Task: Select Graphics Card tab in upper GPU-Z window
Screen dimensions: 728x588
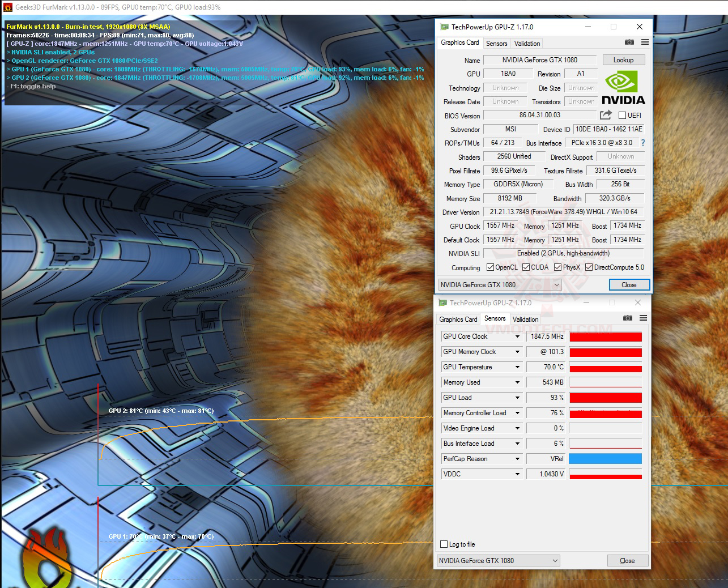Action: coord(460,42)
